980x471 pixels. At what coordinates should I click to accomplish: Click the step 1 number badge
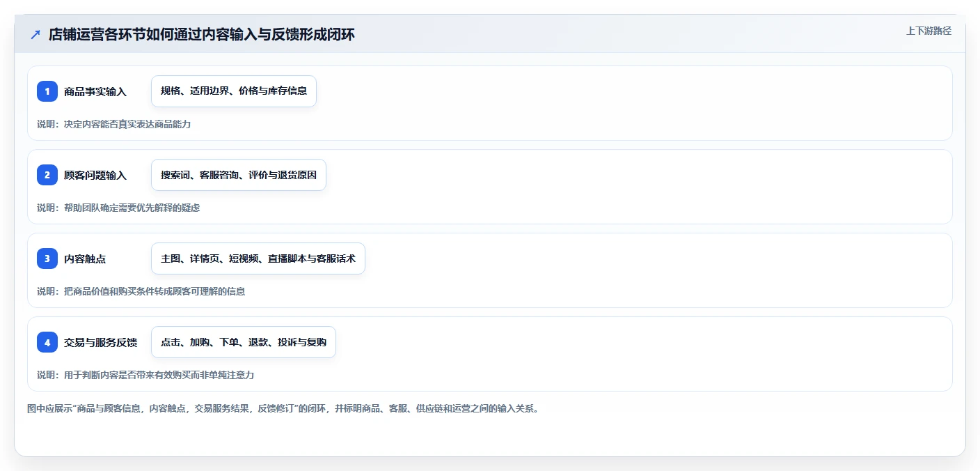[47, 91]
